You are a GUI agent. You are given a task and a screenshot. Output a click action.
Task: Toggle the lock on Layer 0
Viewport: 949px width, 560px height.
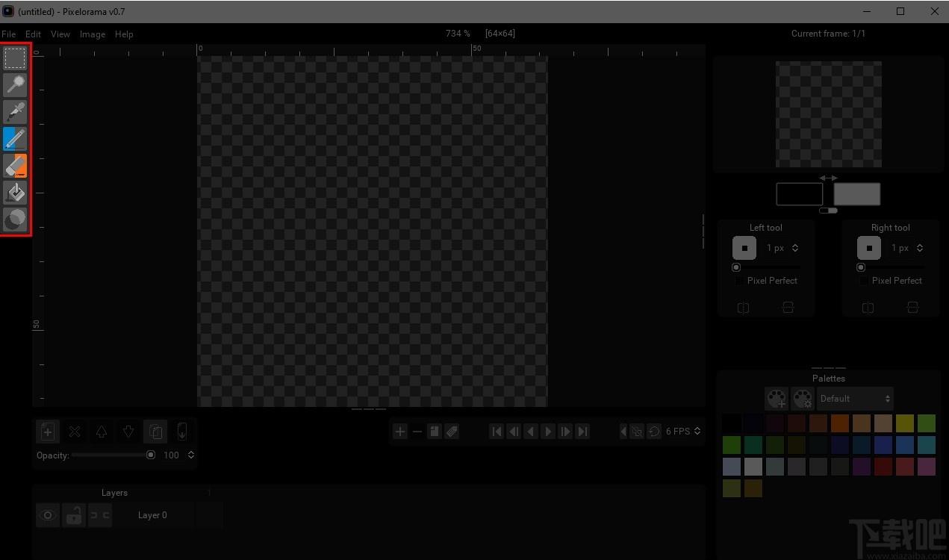[x=73, y=515]
